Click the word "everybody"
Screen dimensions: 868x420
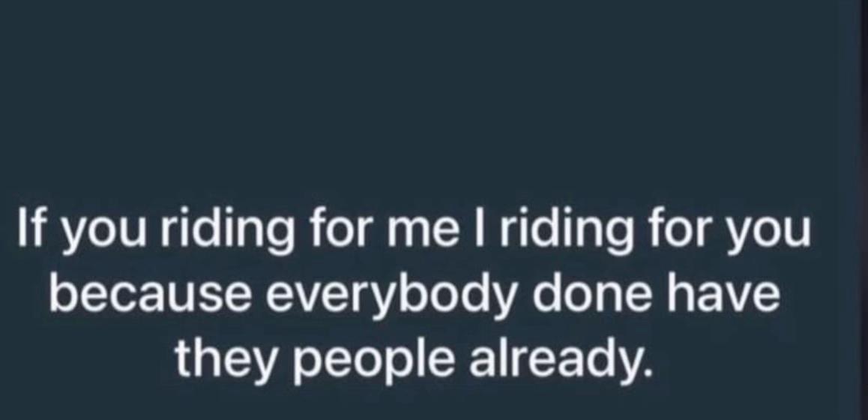[394, 297]
